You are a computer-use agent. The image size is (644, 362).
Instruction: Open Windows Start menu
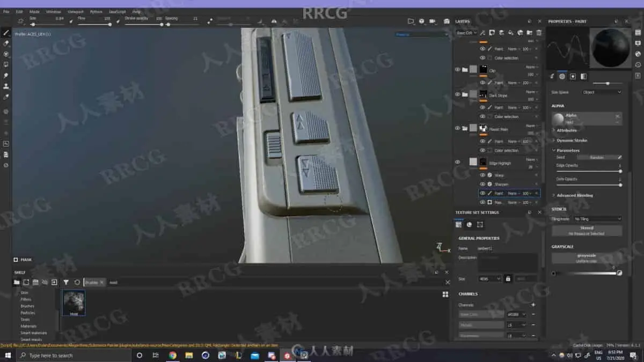8,355
